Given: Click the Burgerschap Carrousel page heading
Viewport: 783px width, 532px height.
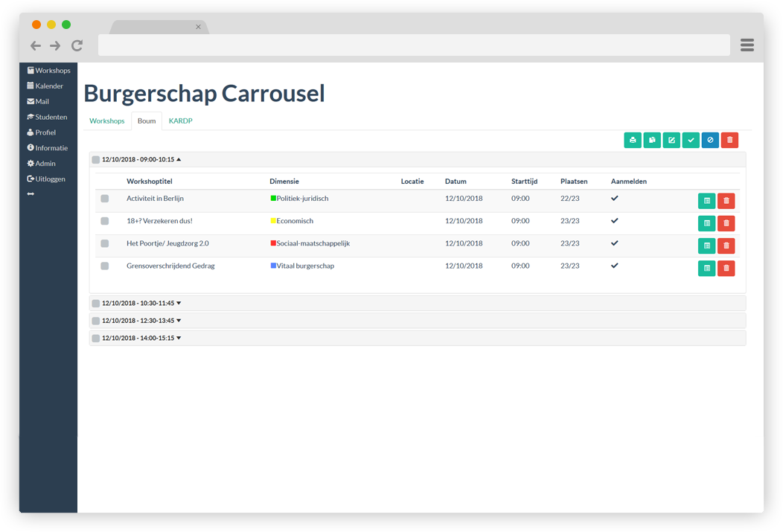Looking at the screenshot, I should (204, 93).
